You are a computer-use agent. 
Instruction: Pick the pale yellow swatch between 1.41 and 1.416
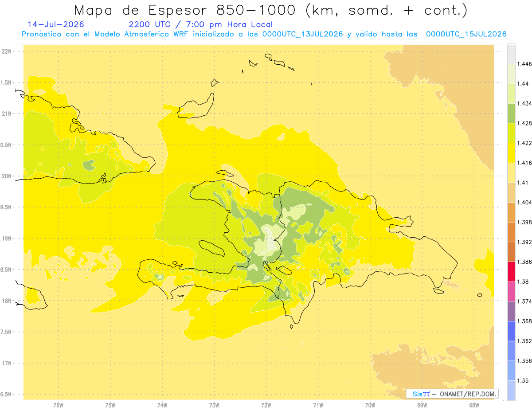(511, 172)
